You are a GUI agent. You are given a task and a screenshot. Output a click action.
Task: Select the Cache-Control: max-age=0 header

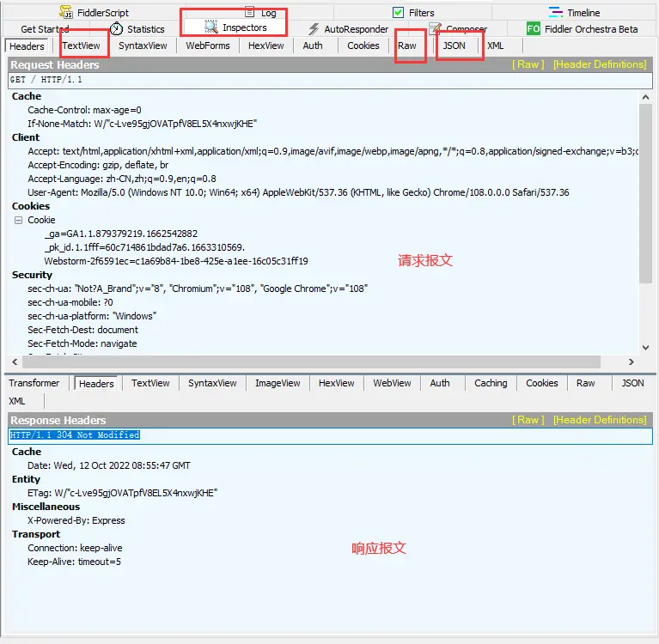84,110
